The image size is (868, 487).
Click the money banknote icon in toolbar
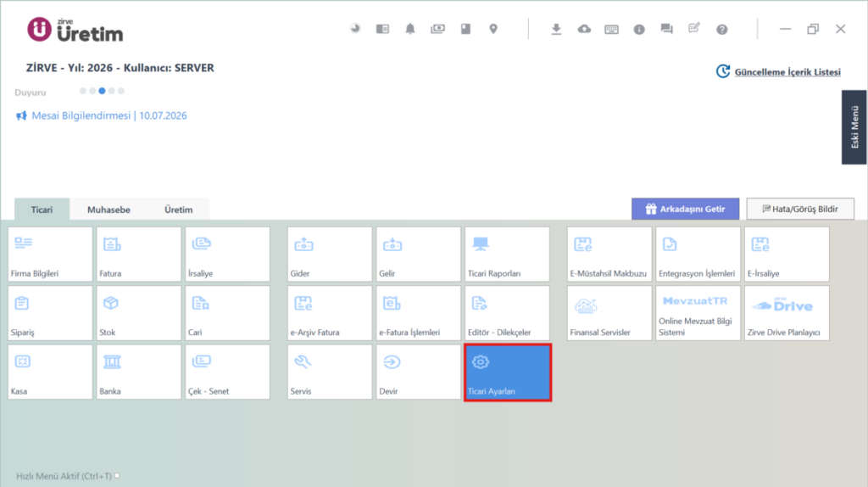click(x=438, y=29)
